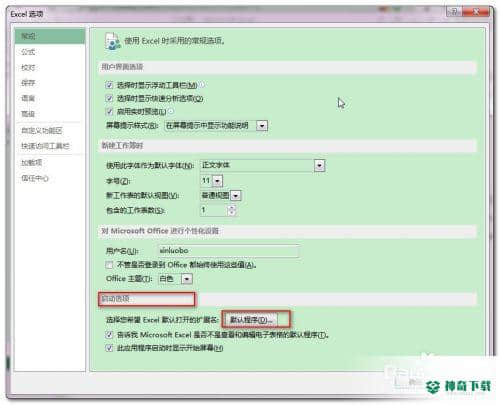Enable 不管是否登录到 Office 都始终使用这些值 checkbox

[109, 265]
